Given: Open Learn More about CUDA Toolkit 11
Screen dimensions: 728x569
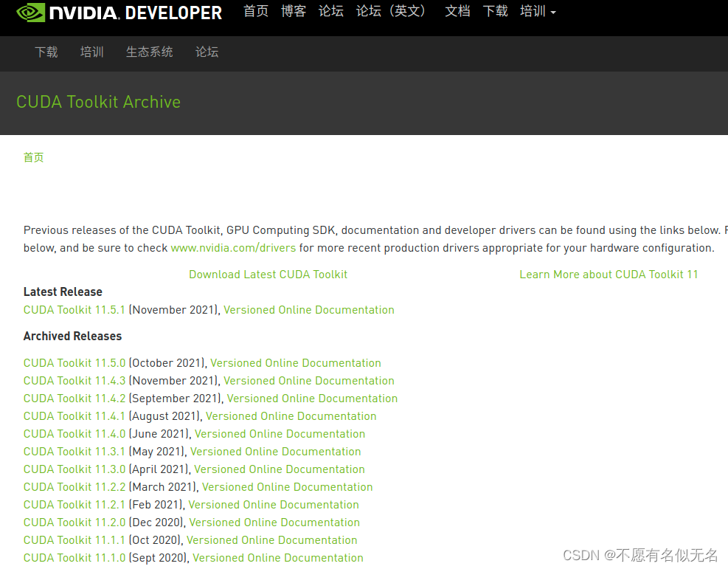Looking at the screenshot, I should point(609,275).
